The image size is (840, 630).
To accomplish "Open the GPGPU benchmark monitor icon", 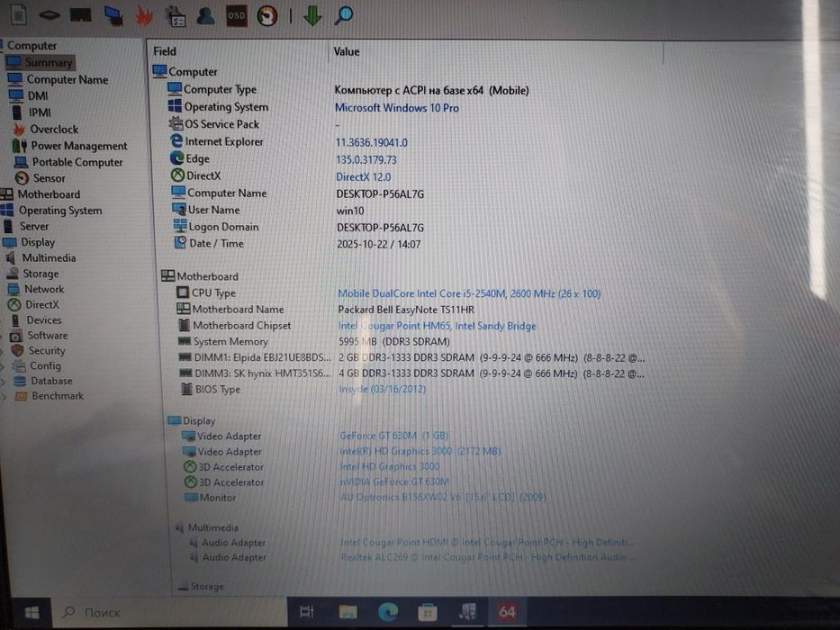I will 113,15.
